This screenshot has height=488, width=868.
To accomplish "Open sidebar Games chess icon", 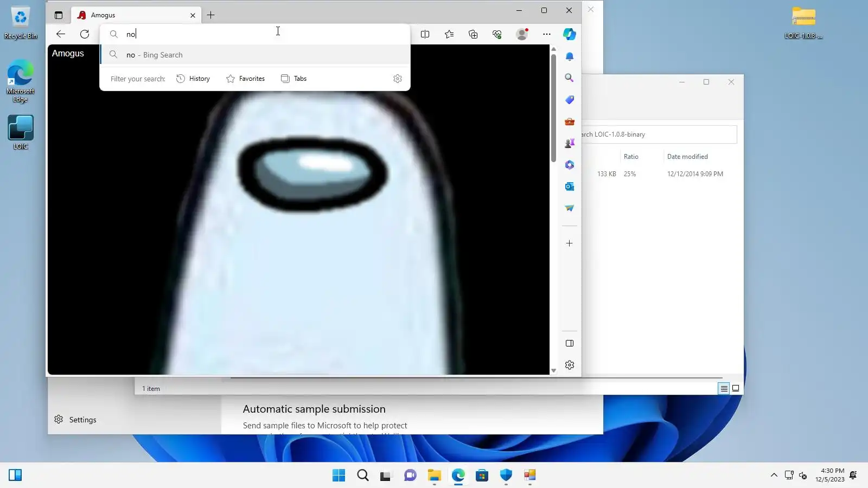I will pos(570,143).
